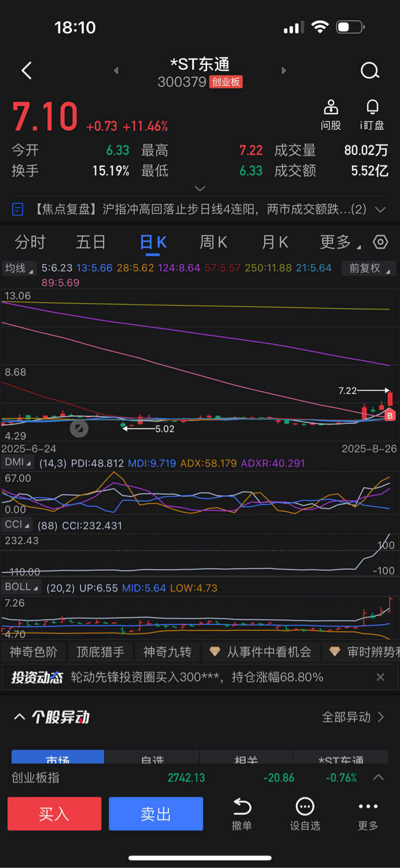Tap the latest red candlestick
This screenshot has height=868, width=400.
click(390, 400)
